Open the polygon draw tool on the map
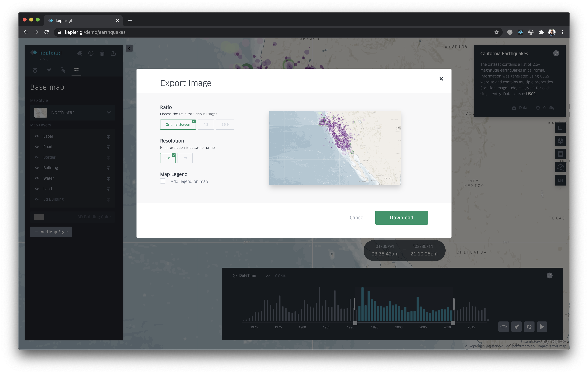Screen dimensions: 588x374 (x=560, y=167)
